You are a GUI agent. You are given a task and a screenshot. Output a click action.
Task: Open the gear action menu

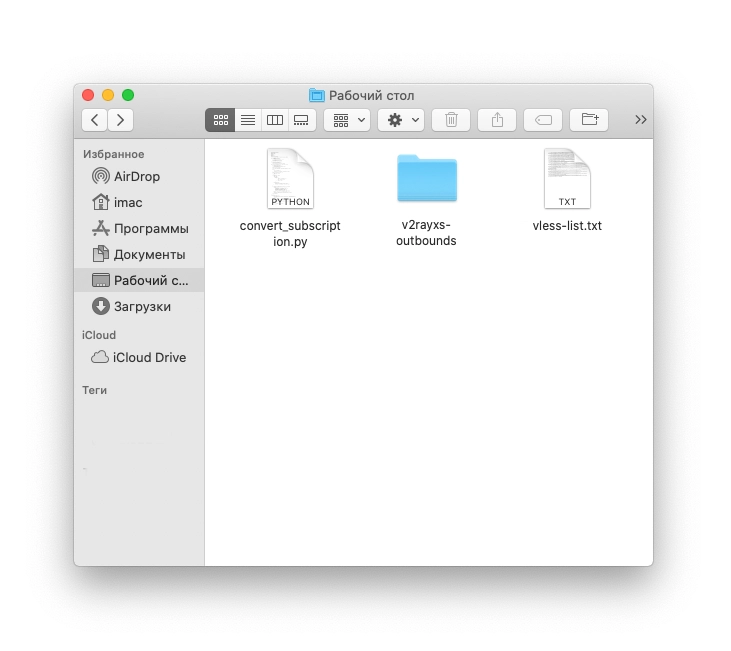(401, 120)
